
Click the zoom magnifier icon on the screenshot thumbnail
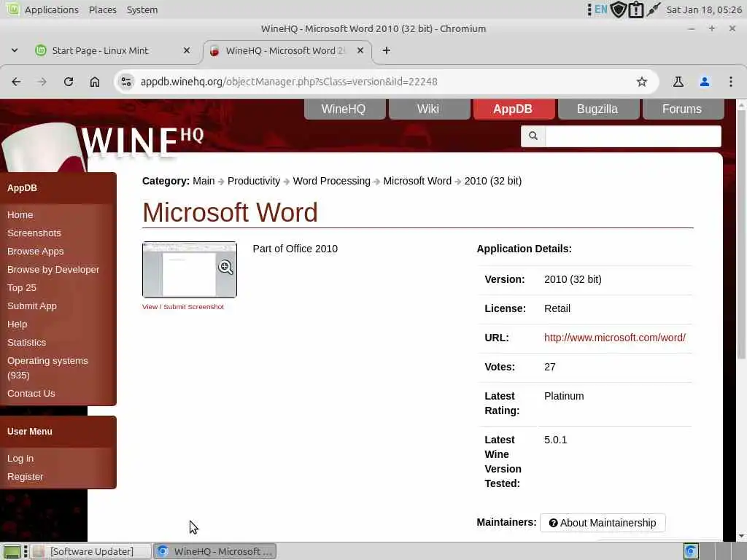click(x=226, y=268)
